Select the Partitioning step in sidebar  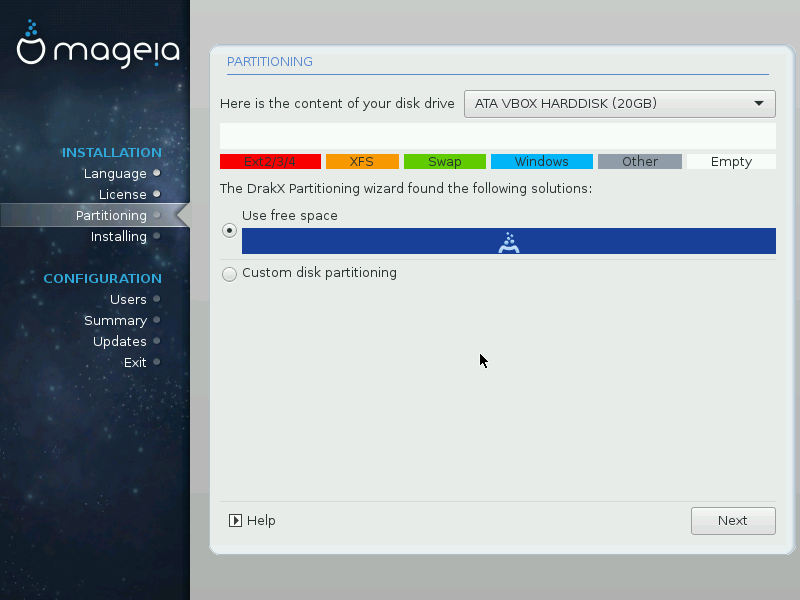click(x=111, y=216)
